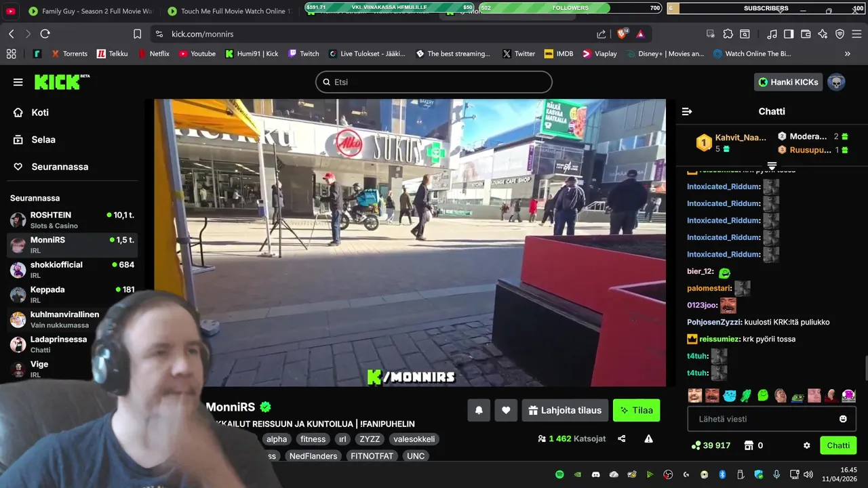This screenshot has width=868, height=488.
Task: Collapse the chat panel with the arrow icon
Action: click(687, 111)
